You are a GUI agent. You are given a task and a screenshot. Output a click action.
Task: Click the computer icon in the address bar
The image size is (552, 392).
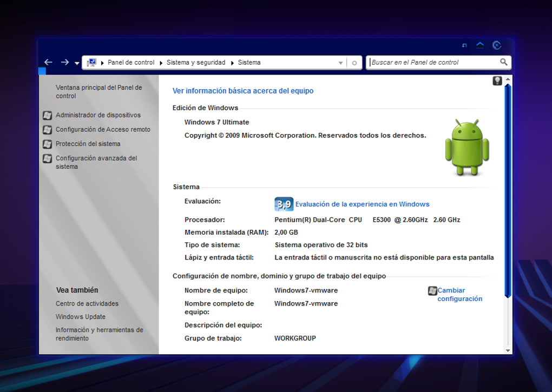91,63
